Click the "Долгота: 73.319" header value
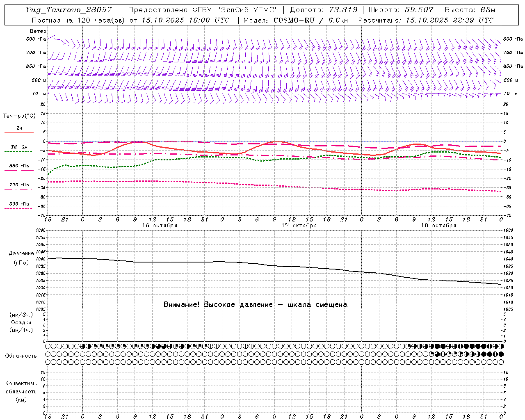The height and width of the screenshot is (420, 525). pos(324,10)
